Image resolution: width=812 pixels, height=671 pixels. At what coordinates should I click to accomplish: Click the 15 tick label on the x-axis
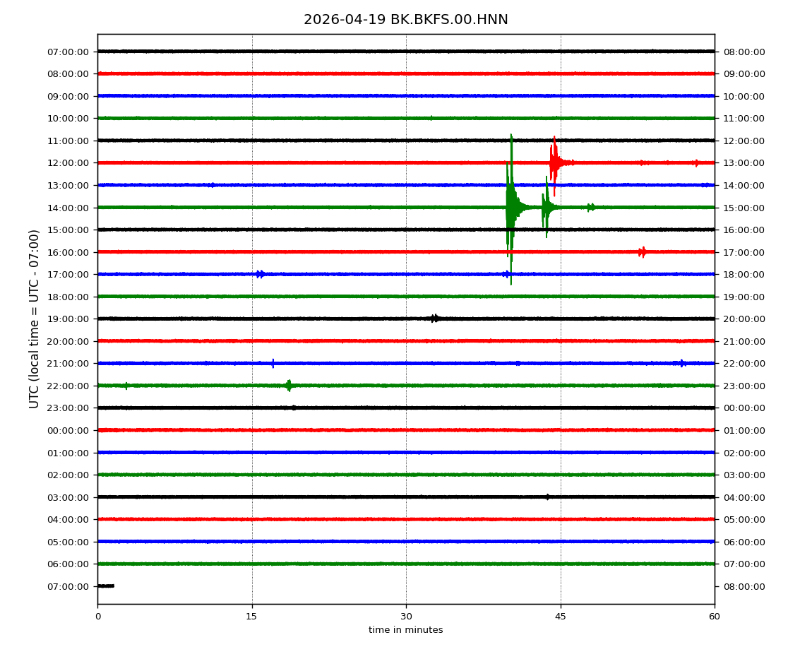pos(252,616)
